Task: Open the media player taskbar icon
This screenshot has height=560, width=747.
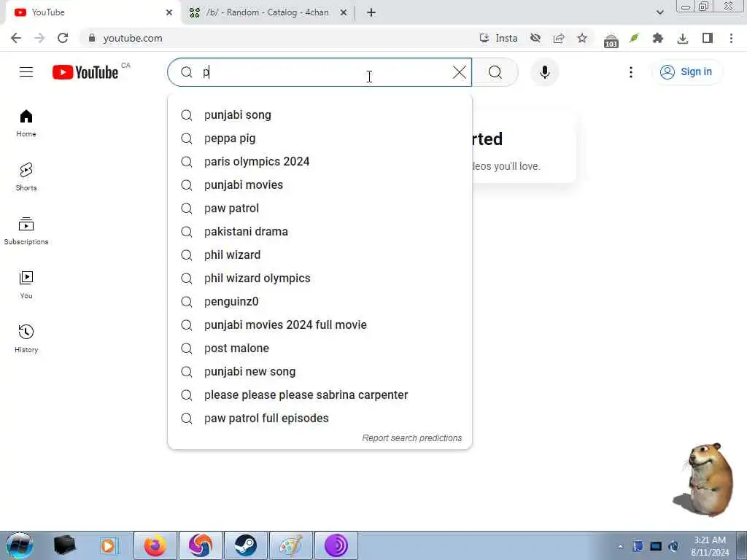Action: coord(108,545)
